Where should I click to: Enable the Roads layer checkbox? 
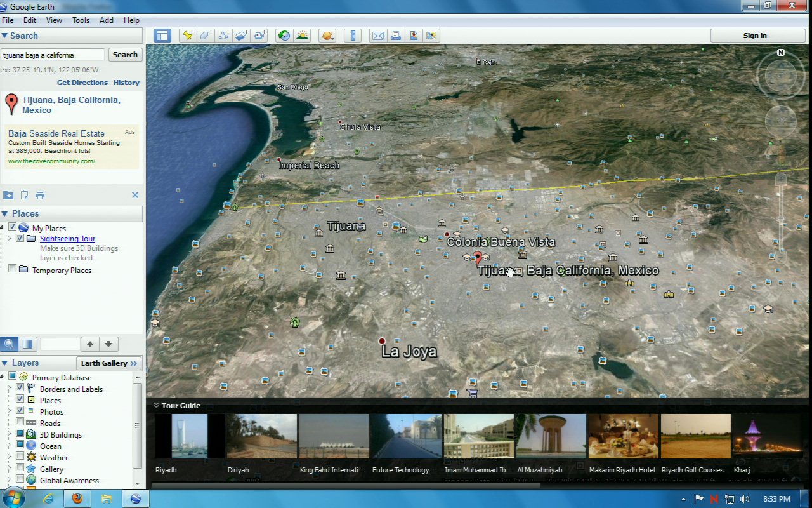20,423
